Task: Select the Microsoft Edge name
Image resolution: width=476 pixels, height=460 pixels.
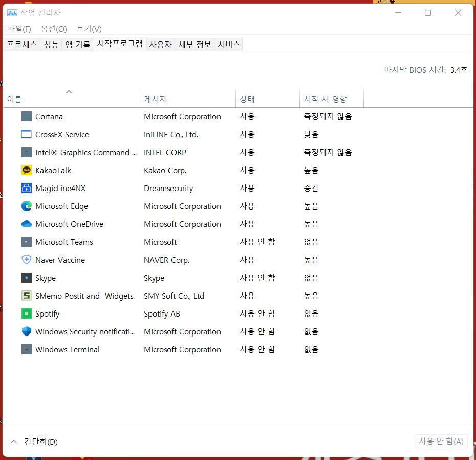Action: coord(61,206)
